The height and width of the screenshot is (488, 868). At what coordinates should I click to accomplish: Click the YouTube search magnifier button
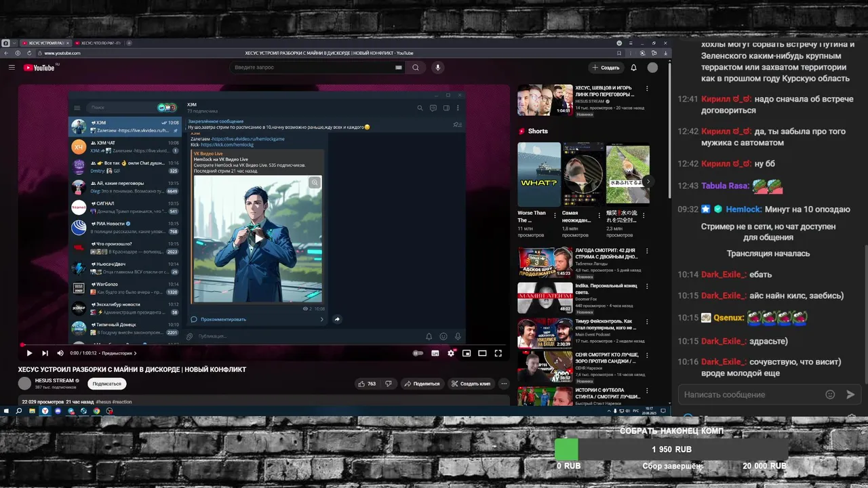[x=416, y=68]
